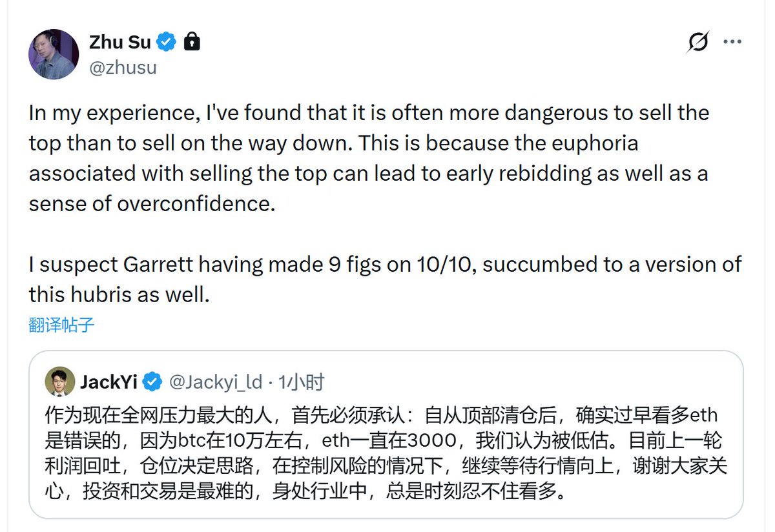The height and width of the screenshot is (532, 775).
Task: Click the JackYi display name
Action: [108, 382]
